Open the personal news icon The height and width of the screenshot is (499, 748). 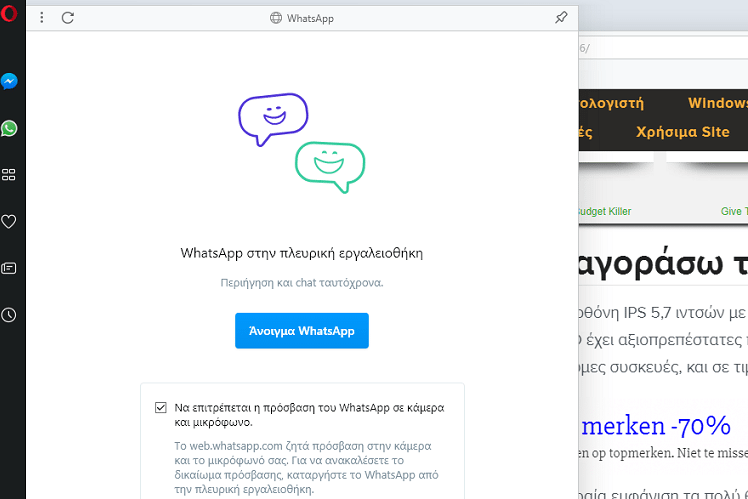[9, 268]
